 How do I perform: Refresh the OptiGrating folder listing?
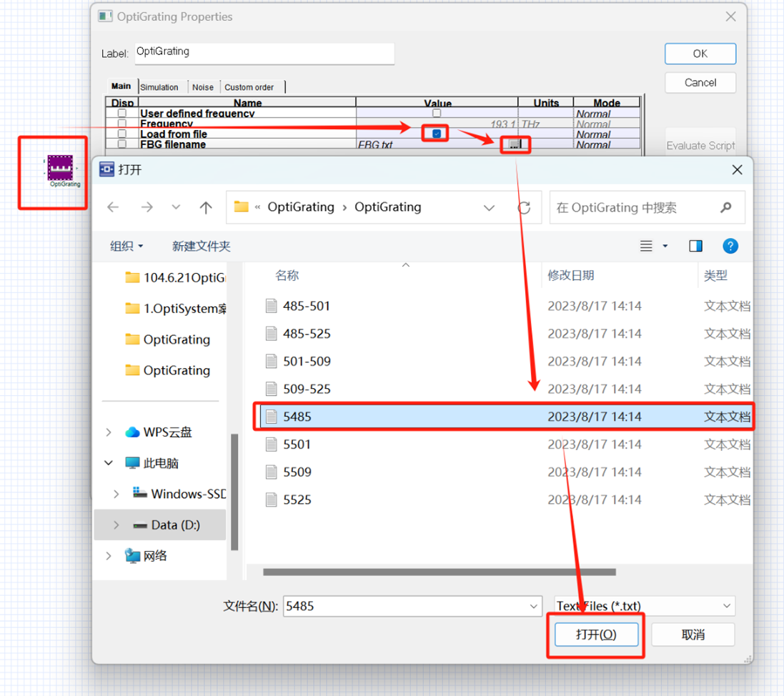[x=524, y=207]
